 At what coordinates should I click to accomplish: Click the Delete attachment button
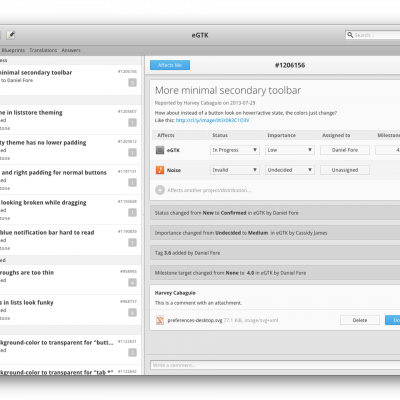(x=360, y=320)
